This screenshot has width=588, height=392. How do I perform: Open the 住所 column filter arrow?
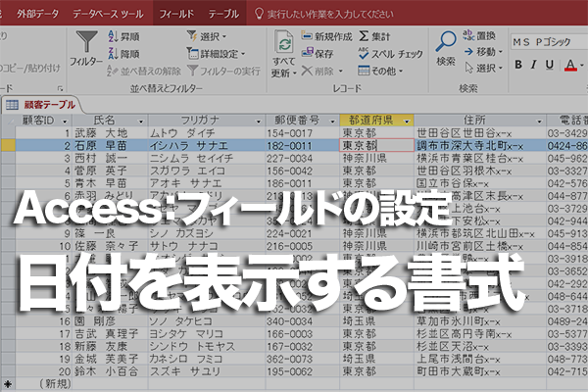[539, 122]
